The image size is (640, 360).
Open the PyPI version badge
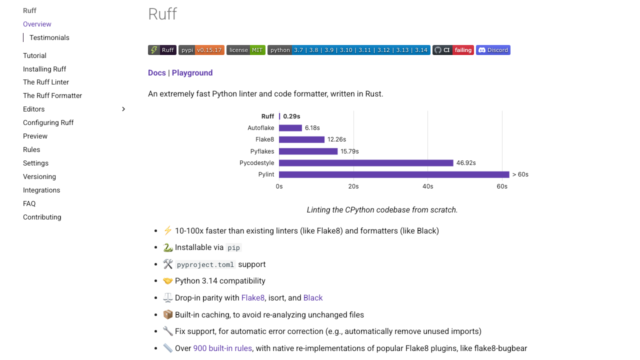click(x=201, y=50)
